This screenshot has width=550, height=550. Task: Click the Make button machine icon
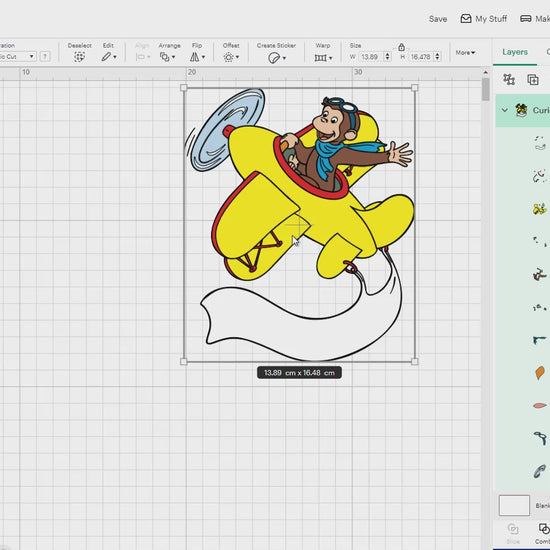[x=525, y=19]
